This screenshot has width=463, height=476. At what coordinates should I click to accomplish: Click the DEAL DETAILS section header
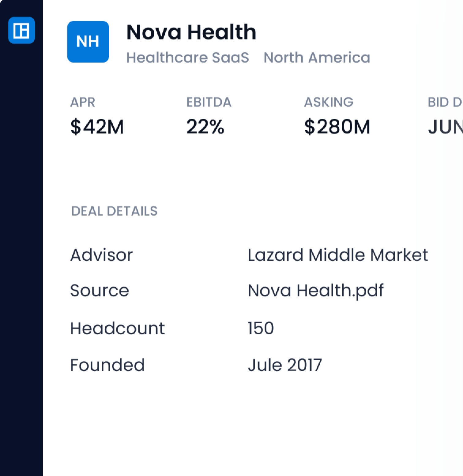(x=114, y=211)
